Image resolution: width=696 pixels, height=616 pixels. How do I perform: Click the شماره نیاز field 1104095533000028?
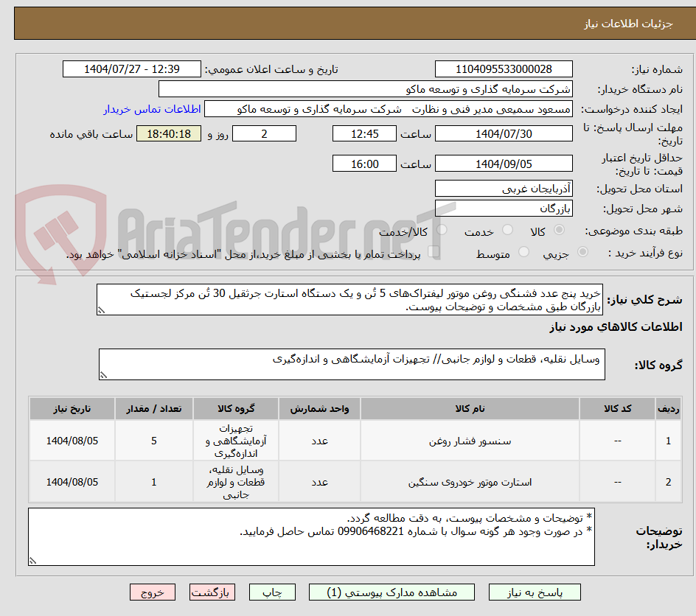pos(504,69)
